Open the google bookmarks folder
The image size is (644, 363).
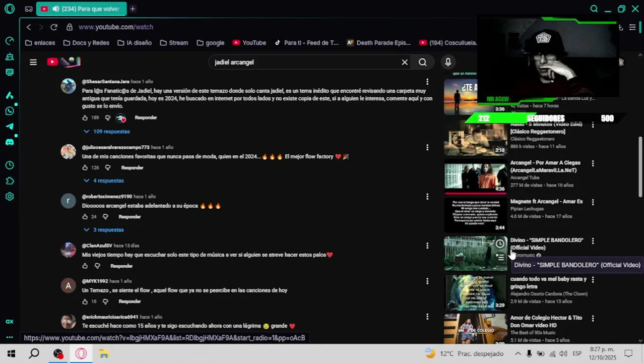(211, 43)
